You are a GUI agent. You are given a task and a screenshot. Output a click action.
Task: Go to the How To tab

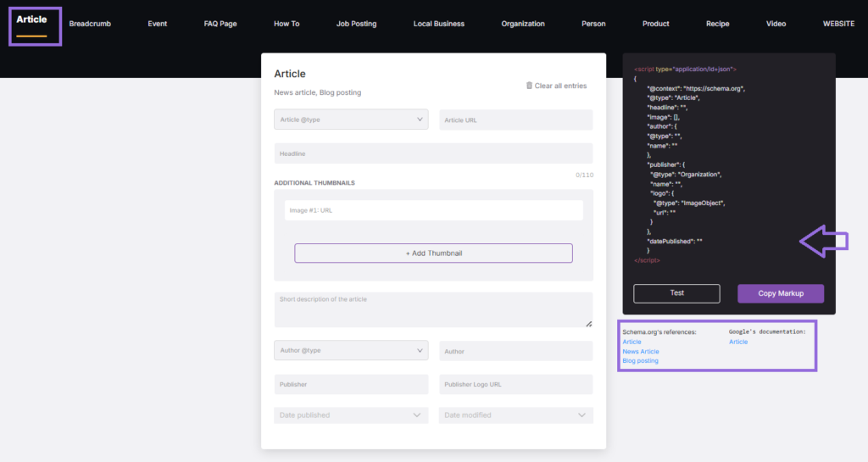click(x=287, y=24)
